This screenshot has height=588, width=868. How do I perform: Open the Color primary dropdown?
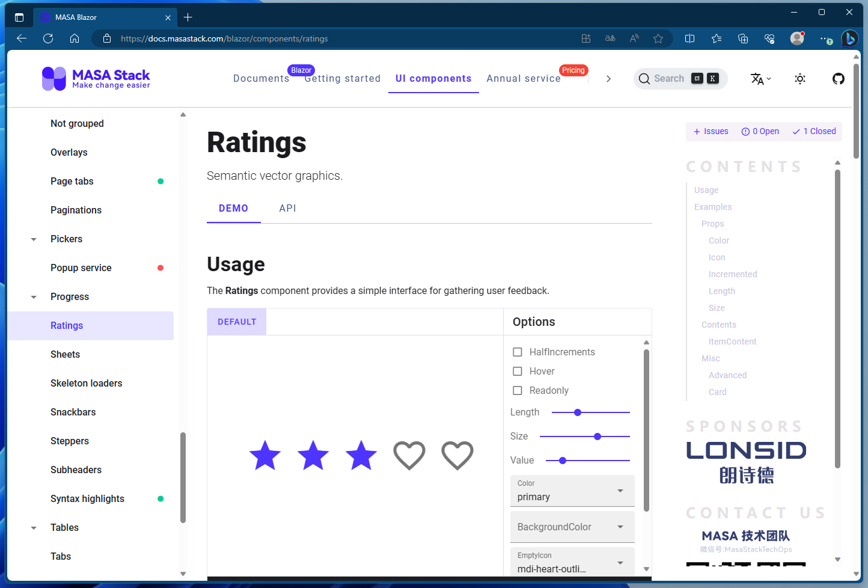coord(572,491)
